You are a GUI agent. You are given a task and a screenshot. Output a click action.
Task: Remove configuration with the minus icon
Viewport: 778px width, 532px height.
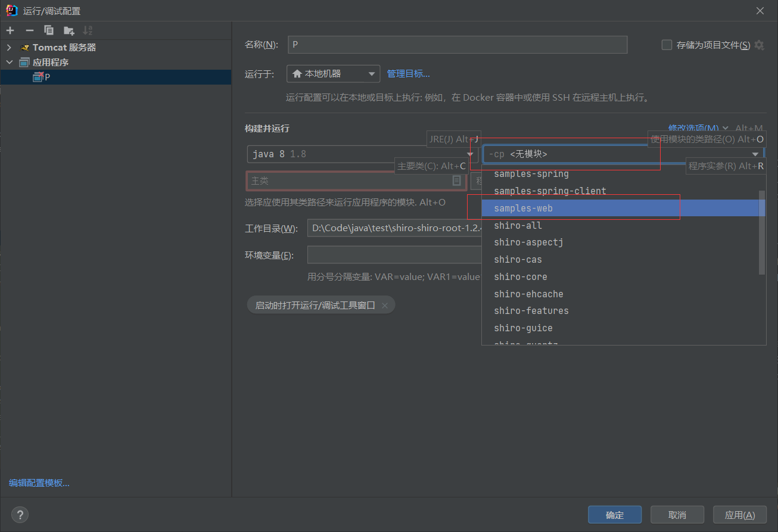[30, 30]
